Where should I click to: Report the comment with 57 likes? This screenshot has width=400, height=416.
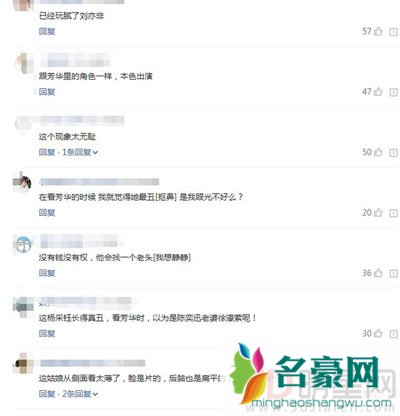coord(394,32)
